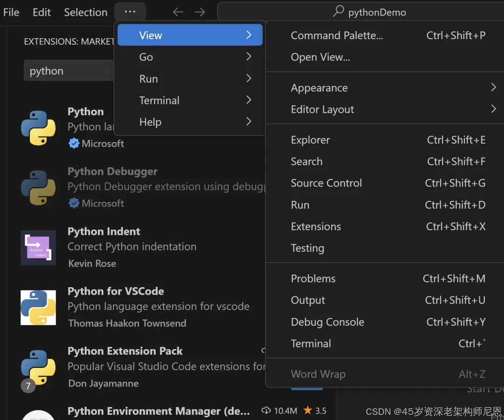The width and height of the screenshot is (504, 420).
Task: Click the Extensions: Marketplace header
Action: click(x=69, y=41)
